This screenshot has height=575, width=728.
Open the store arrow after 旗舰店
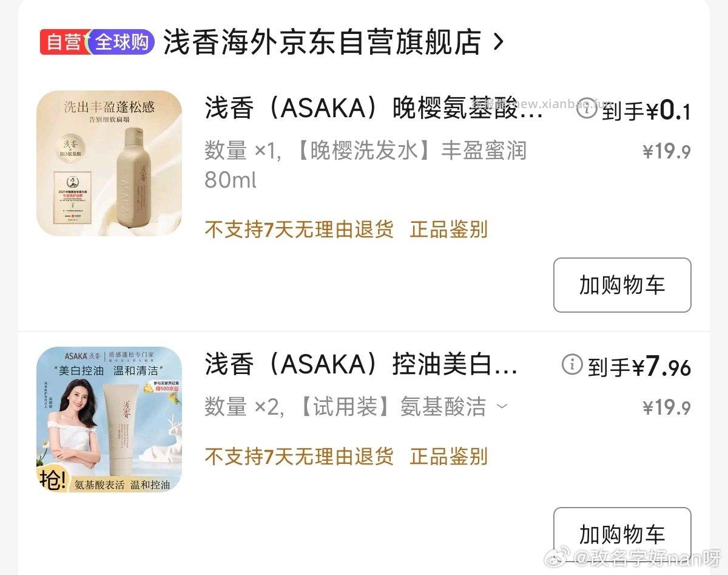coord(499,42)
